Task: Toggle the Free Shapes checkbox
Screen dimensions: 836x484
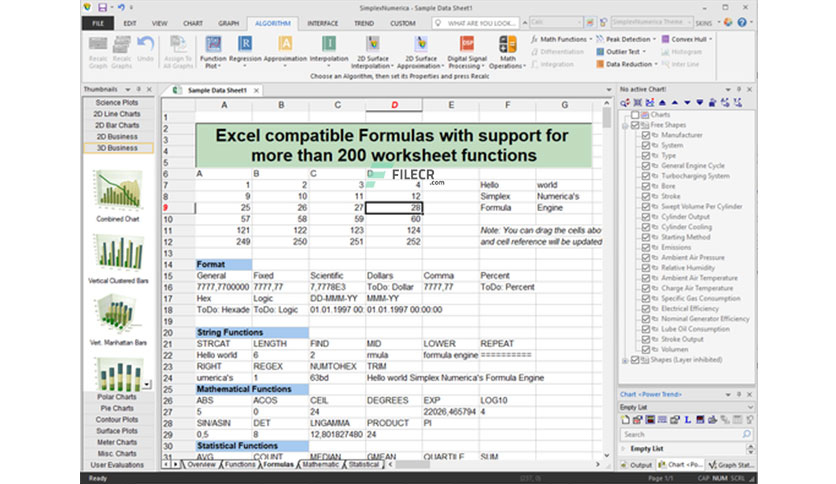Action: [x=635, y=125]
